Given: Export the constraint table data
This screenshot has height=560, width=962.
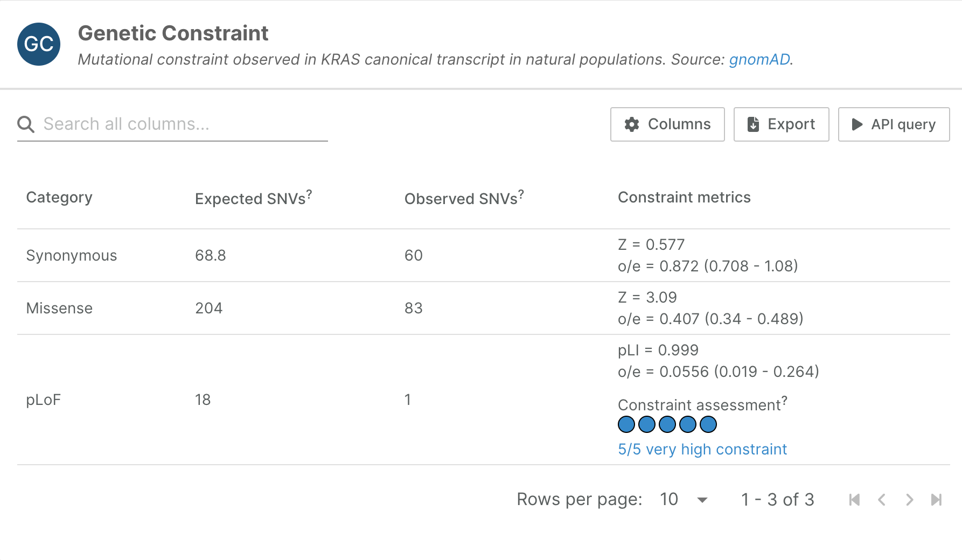Looking at the screenshot, I should click(781, 124).
